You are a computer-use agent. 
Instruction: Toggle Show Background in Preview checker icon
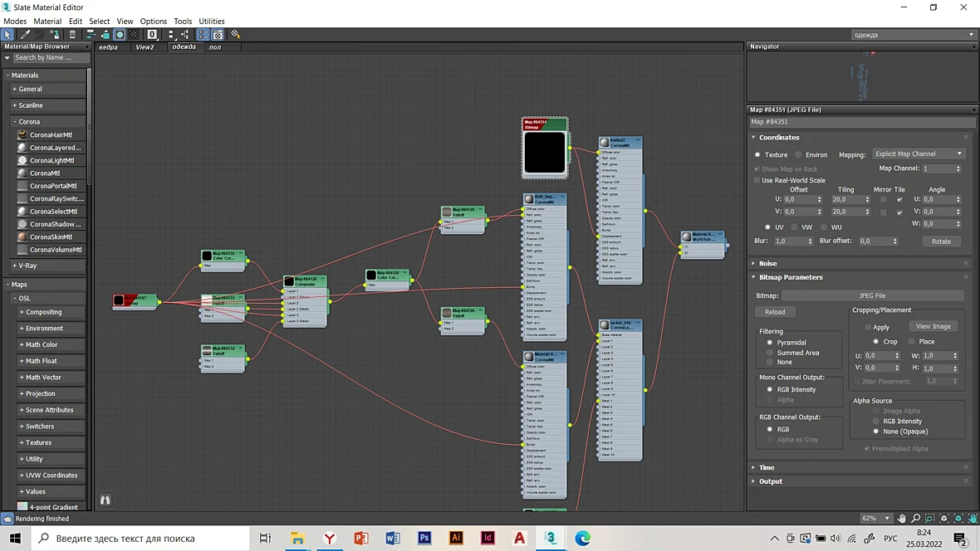click(134, 34)
